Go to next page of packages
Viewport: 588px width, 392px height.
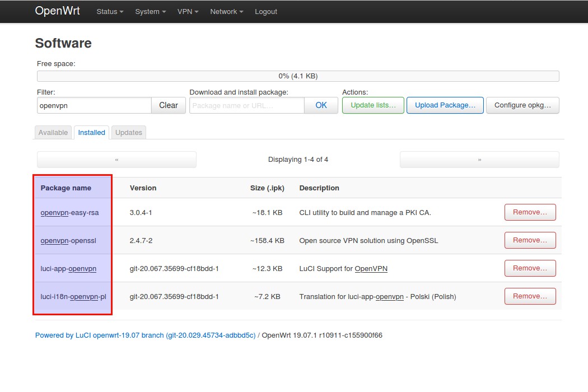[x=479, y=160]
